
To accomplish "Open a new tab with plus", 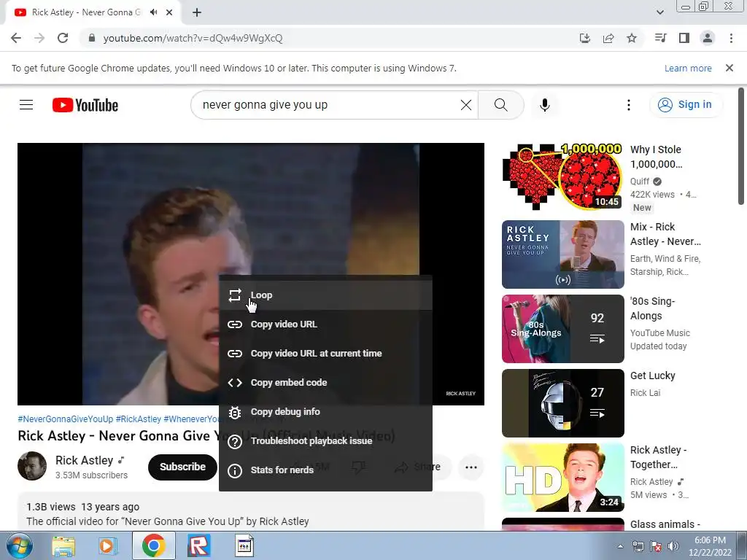I will 197,12.
